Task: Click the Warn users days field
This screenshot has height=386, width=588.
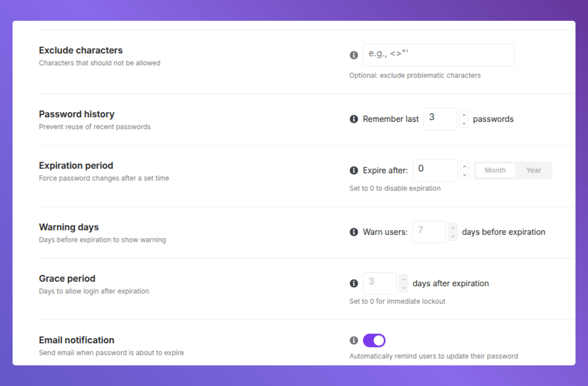Action: click(x=429, y=232)
